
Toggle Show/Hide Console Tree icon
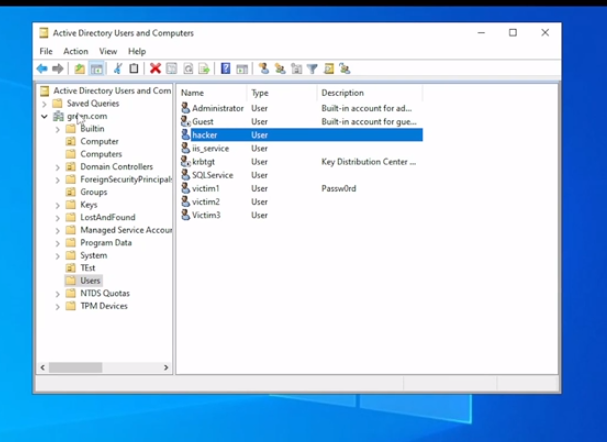pos(96,69)
